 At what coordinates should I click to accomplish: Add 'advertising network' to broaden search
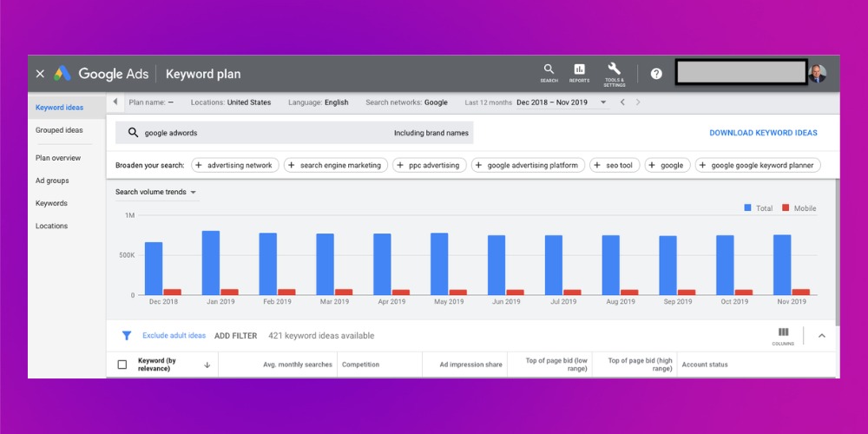coord(235,165)
